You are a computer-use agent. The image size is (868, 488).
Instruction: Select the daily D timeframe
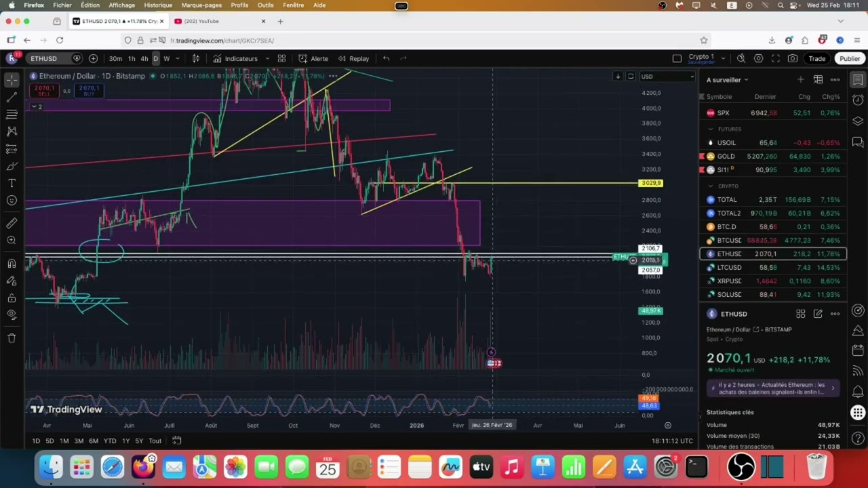155,58
